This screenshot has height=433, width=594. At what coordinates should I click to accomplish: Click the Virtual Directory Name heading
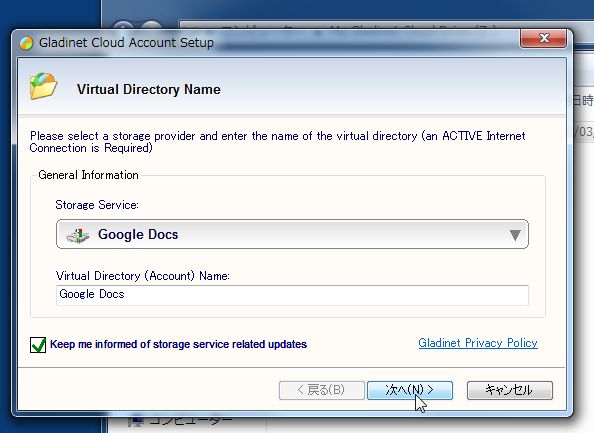click(148, 89)
